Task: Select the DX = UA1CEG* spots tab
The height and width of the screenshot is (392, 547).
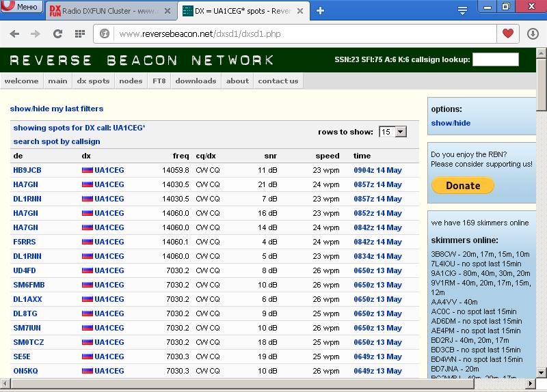Action: tap(243, 11)
